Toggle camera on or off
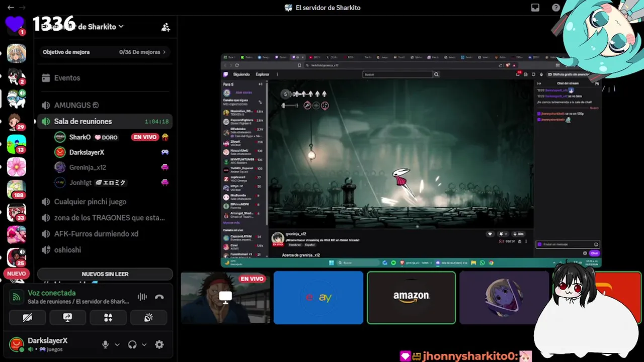Viewport: 644px width, 362px height. (28, 318)
